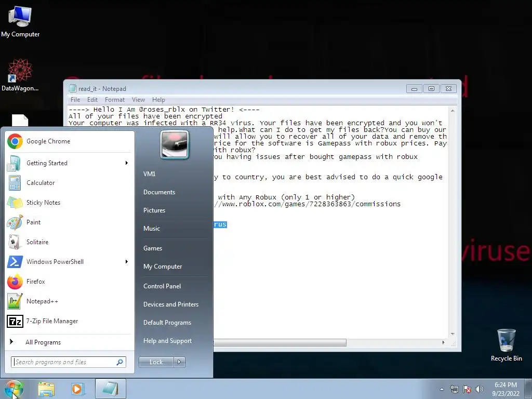This screenshot has width=532, height=399.
Task: Open VM1 user folder link
Action: click(x=149, y=174)
